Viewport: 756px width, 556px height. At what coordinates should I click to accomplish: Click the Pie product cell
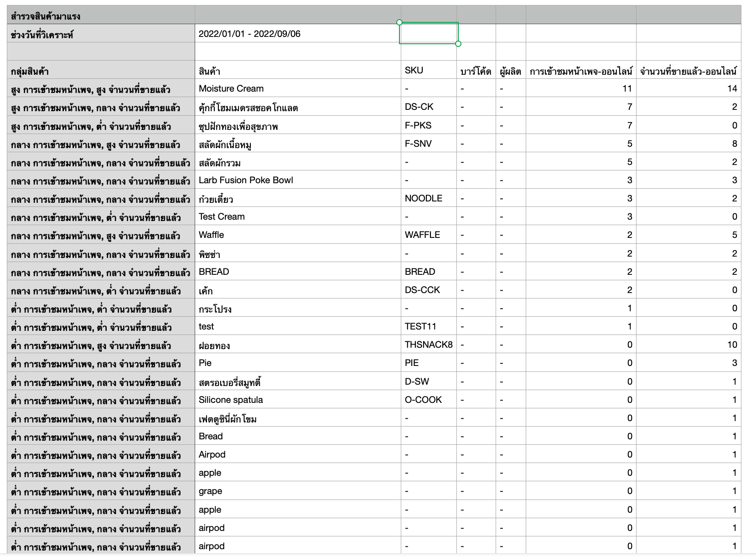point(298,363)
